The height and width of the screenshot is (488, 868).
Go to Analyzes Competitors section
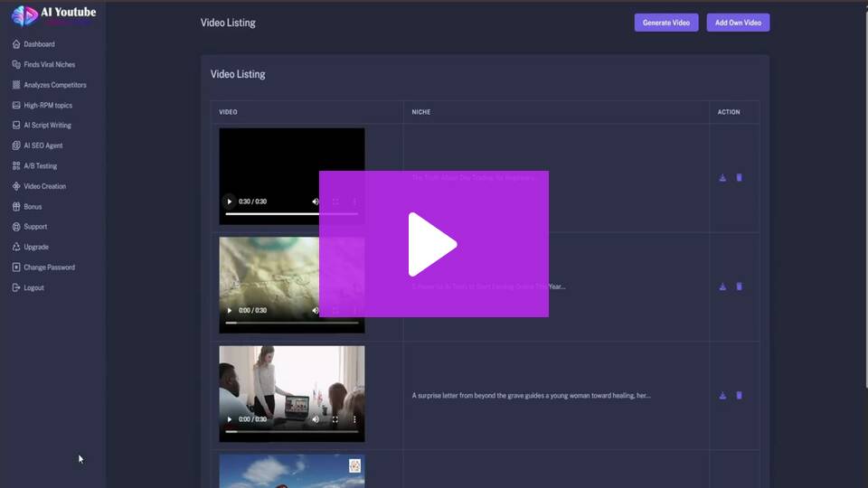[x=49, y=85]
